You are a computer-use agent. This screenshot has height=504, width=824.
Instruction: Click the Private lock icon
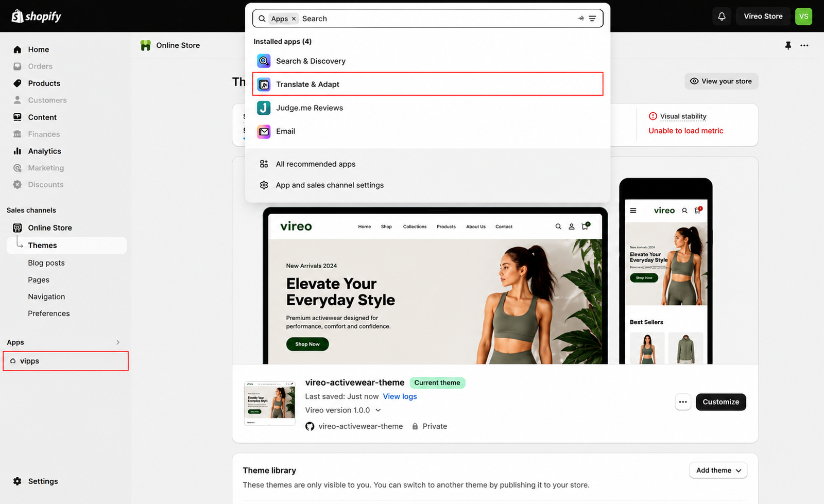(415, 426)
